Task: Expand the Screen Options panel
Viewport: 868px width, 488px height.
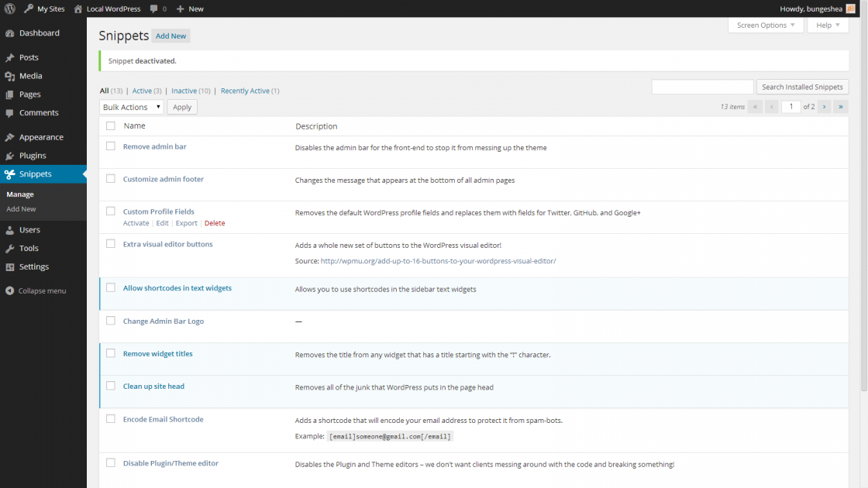Action: (764, 25)
